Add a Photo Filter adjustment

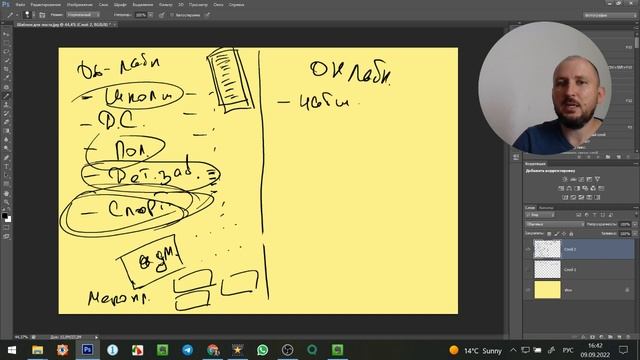tap(585, 188)
